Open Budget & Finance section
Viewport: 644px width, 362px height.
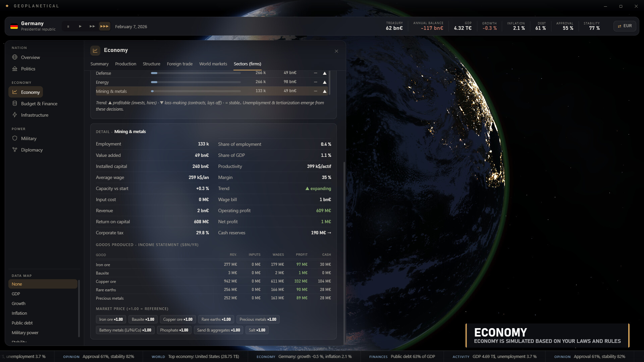(x=39, y=104)
